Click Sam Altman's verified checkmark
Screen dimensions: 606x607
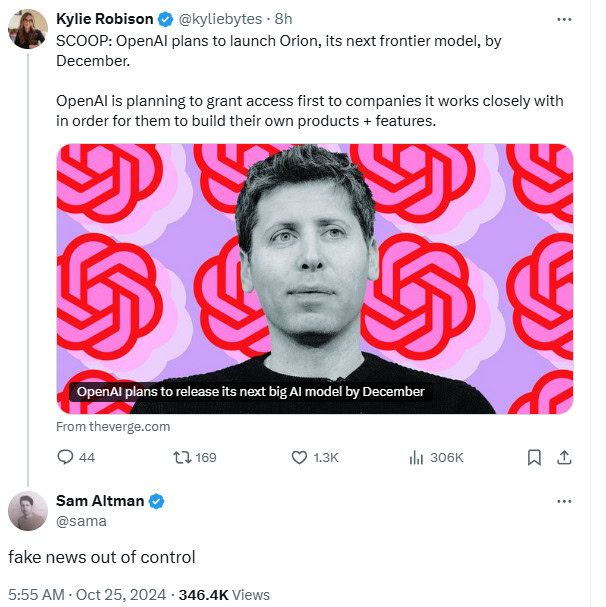coord(157,501)
